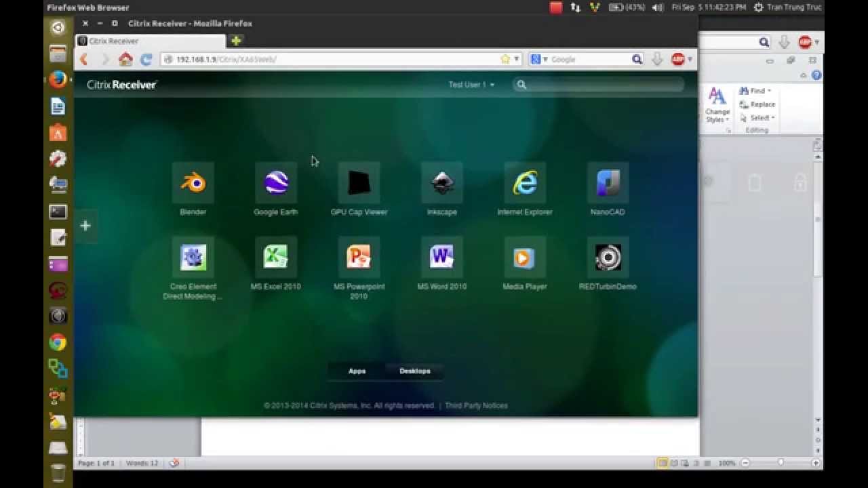
Task: Select Print Layout view in Word status bar
Action: [663, 463]
